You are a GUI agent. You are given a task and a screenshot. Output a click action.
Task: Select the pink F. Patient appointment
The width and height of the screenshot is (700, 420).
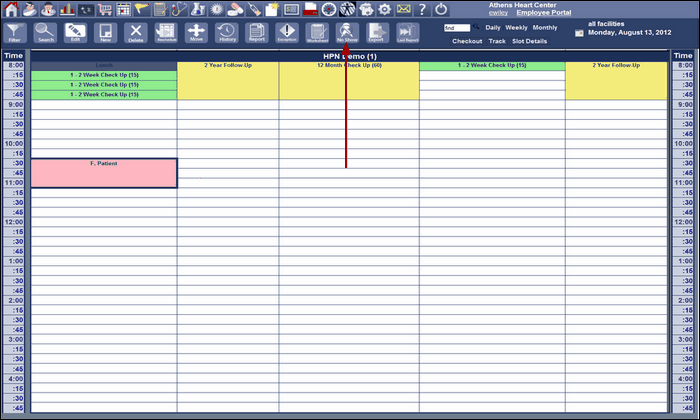(104, 172)
